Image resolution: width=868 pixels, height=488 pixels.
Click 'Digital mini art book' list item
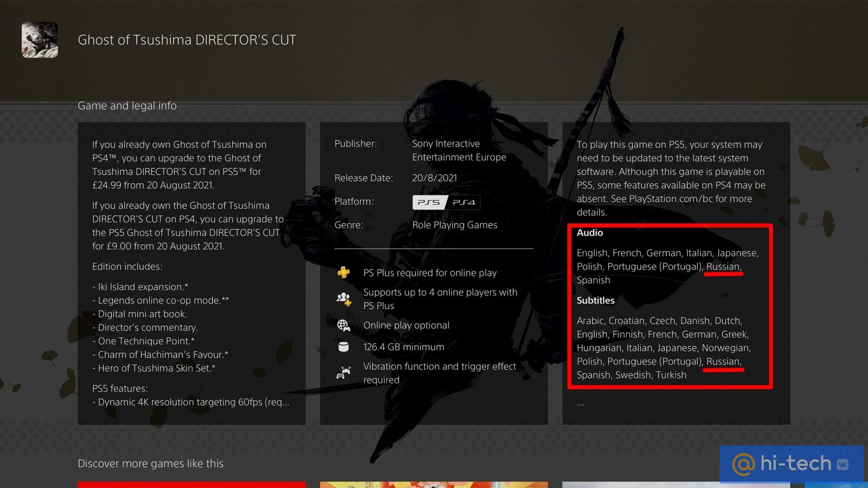139,314
